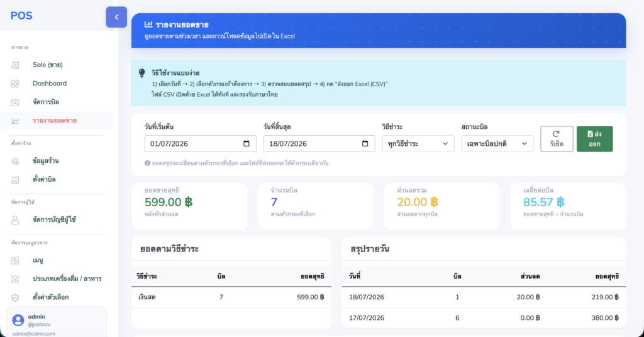Open calendar picker for วันที่สิ้นสุด
Screen dimensions: 644x337
pyautogui.click(x=365, y=144)
